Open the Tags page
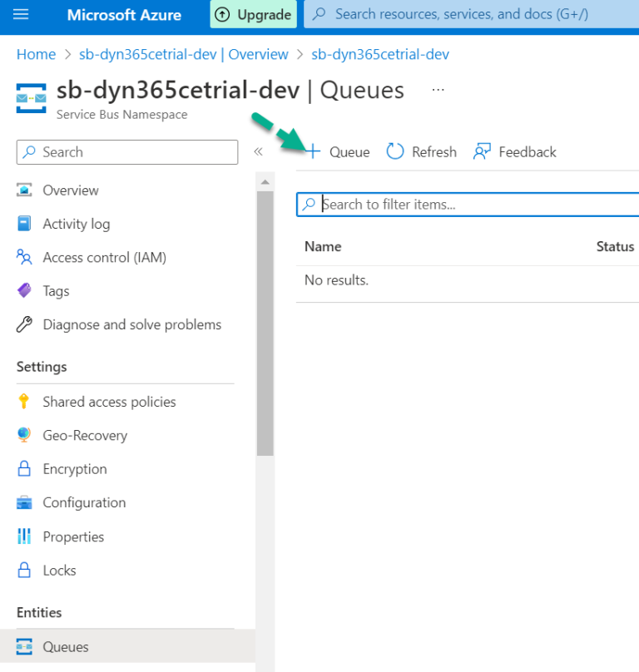This screenshot has width=639, height=672. click(x=54, y=290)
